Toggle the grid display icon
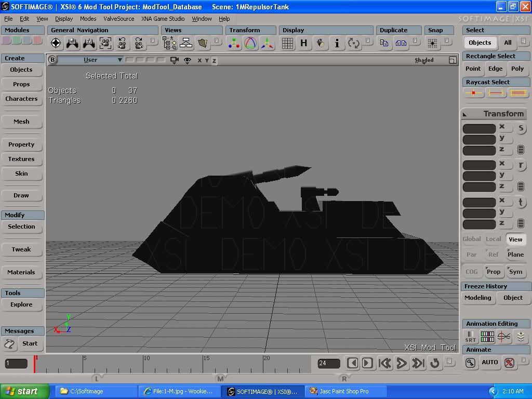 click(x=287, y=43)
